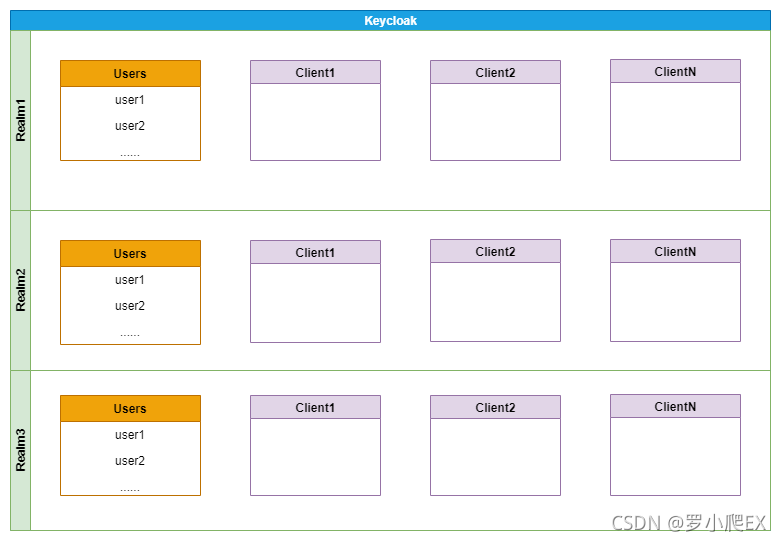
Task: Click Client2 header in Realm2
Action: coord(496,251)
